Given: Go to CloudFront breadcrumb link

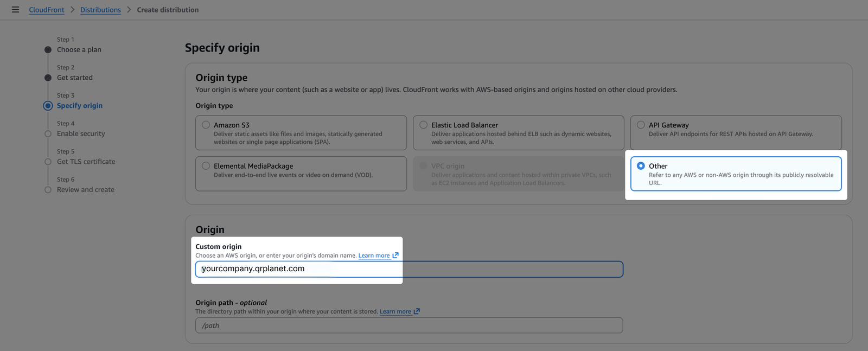Looking at the screenshot, I should tap(47, 10).
